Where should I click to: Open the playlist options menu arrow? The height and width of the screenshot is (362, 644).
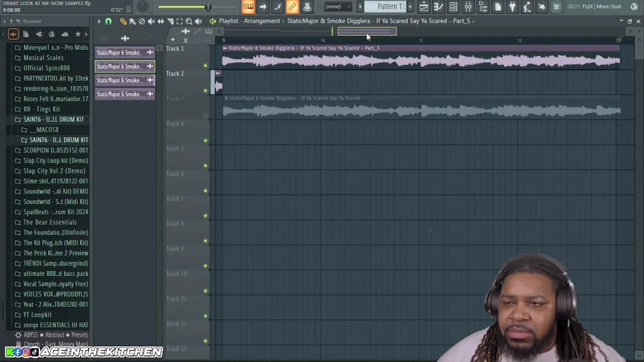click(x=99, y=21)
